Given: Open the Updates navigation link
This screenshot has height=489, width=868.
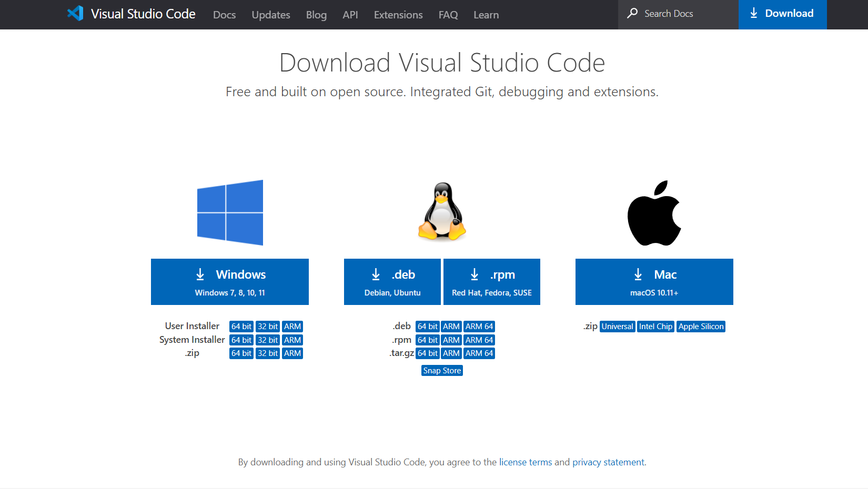Looking at the screenshot, I should (x=271, y=15).
